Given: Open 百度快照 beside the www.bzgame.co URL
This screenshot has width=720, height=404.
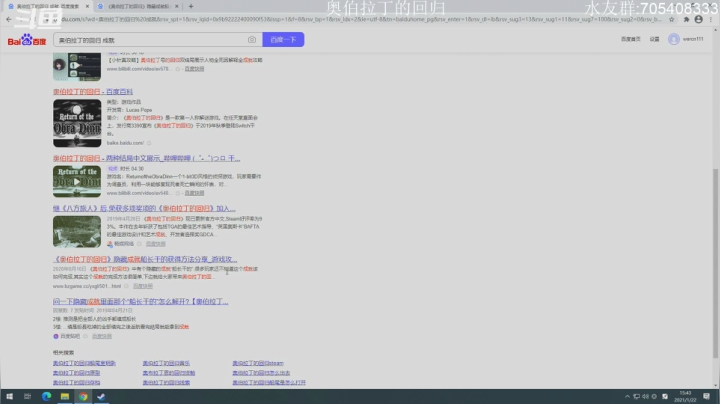Looking at the screenshot, I should pos(143,286).
